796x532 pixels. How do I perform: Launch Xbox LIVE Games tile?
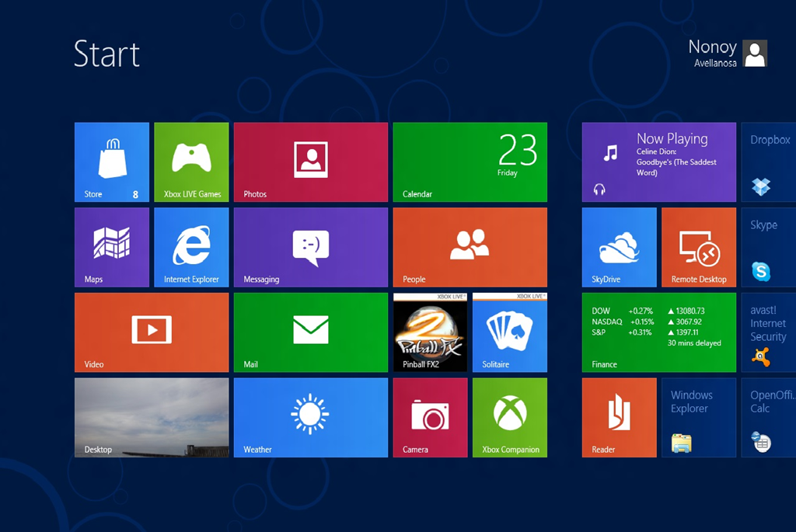(191, 162)
